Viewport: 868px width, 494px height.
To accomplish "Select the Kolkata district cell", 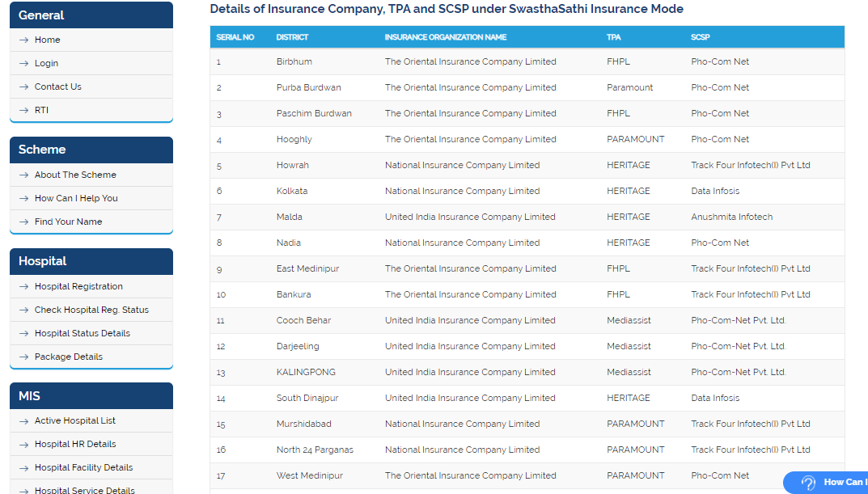I will point(292,191).
